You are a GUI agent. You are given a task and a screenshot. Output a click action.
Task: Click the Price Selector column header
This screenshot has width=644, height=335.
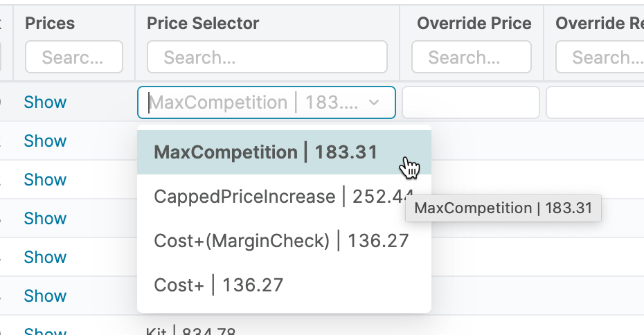[203, 24]
